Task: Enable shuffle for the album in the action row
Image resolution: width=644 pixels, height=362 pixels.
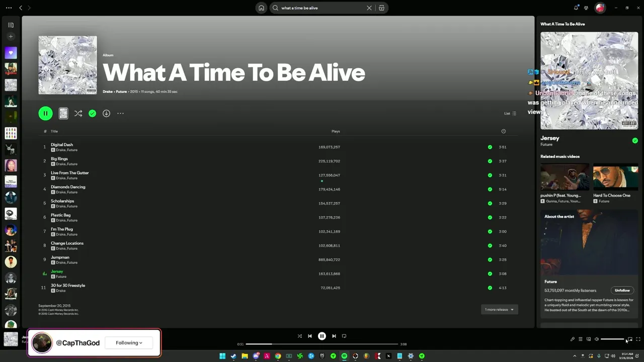Action: (78, 114)
